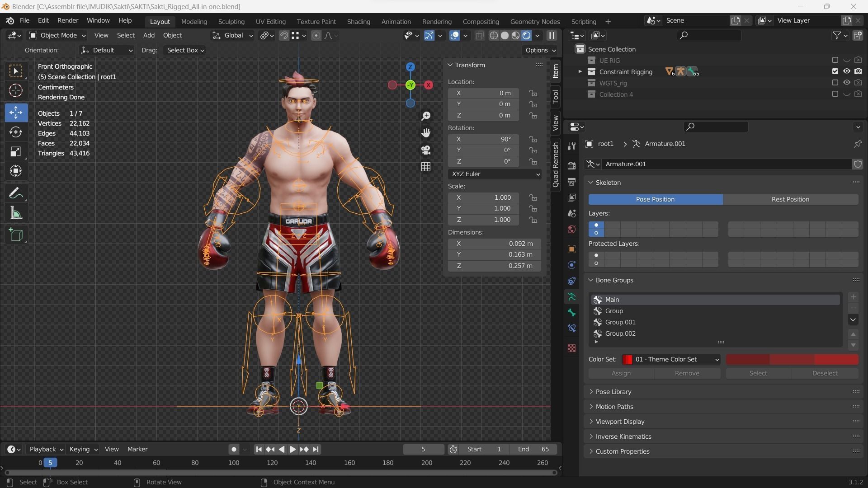Open the Add menu in viewport header
The height and width of the screenshot is (488, 868).
coord(149,35)
